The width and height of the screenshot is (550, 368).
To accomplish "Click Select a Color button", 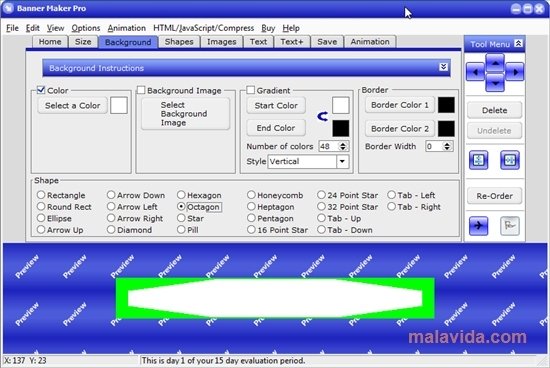I will [73, 105].
